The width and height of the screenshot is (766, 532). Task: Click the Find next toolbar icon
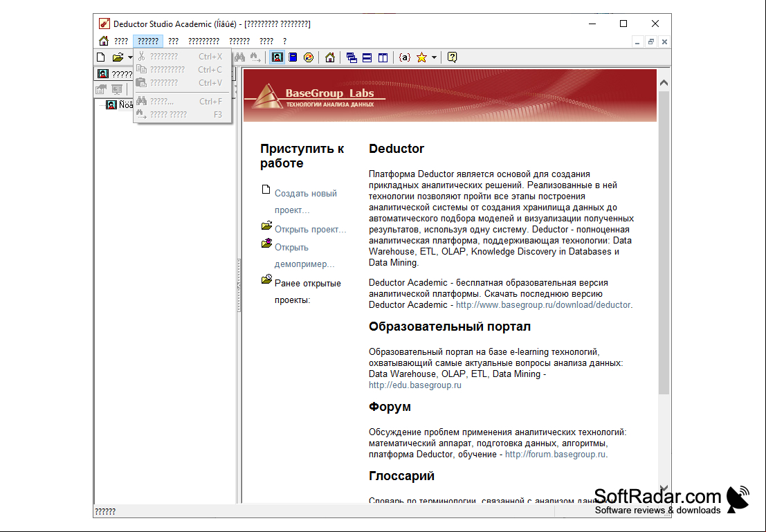coord(255,57)
